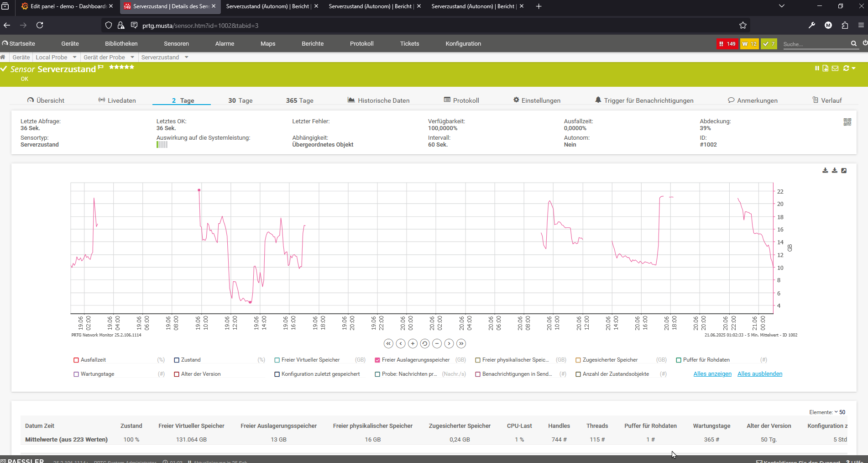Change the Elemente count dropdown showing 50
The image size is (868, 463).
pyautogui.click(x=840, y=412)
